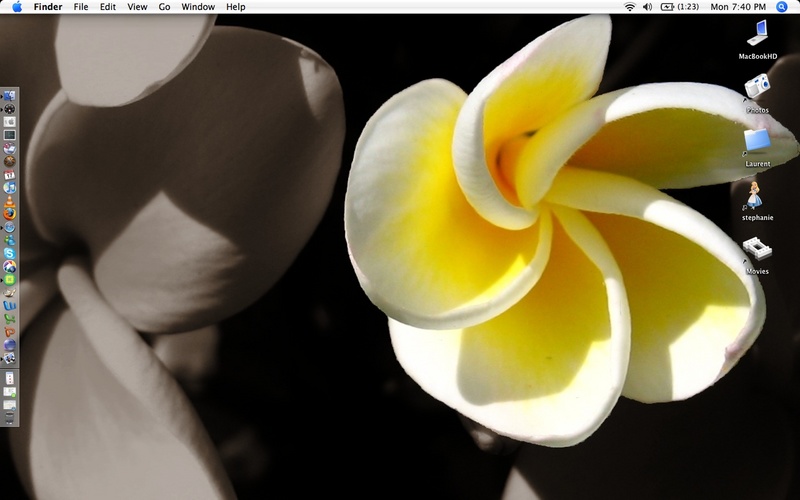
Task: Open Trash at bottom of dock
Action: 9,418
